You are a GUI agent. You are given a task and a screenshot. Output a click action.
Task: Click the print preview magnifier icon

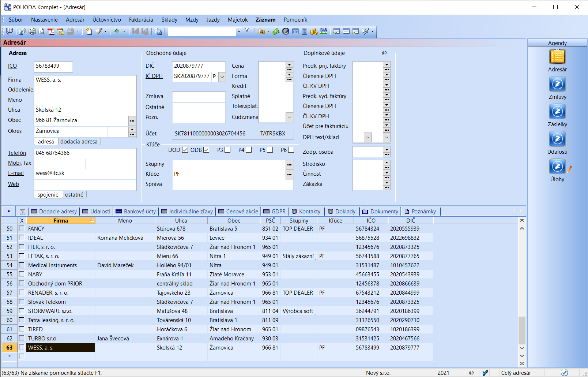click(42, 31)
